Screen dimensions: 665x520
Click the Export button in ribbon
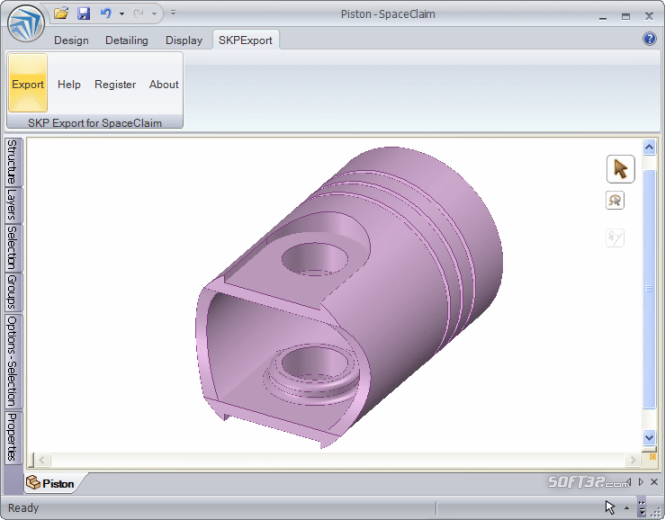tap(28, 84)
